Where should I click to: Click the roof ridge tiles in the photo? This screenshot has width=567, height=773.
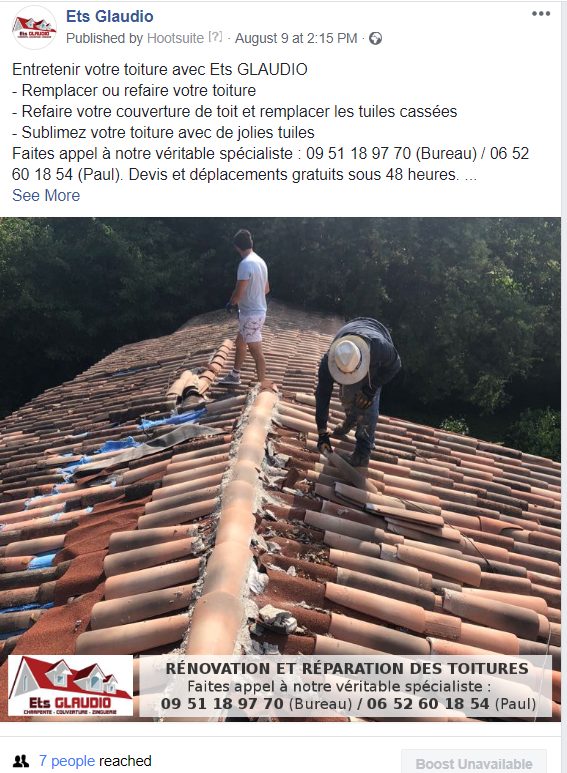point(232,518)
